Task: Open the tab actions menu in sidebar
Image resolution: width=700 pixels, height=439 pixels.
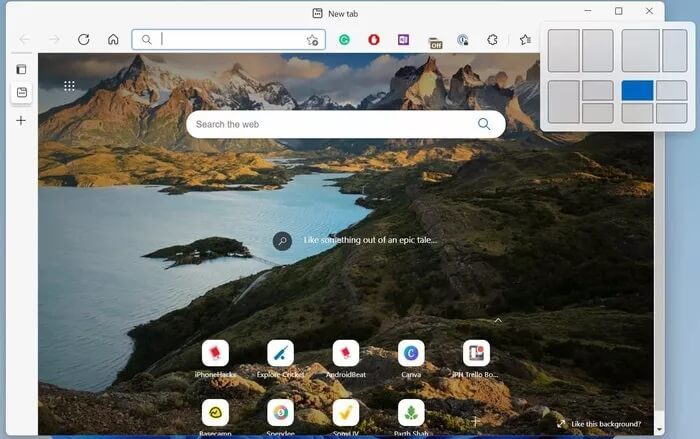Action: 21,69
